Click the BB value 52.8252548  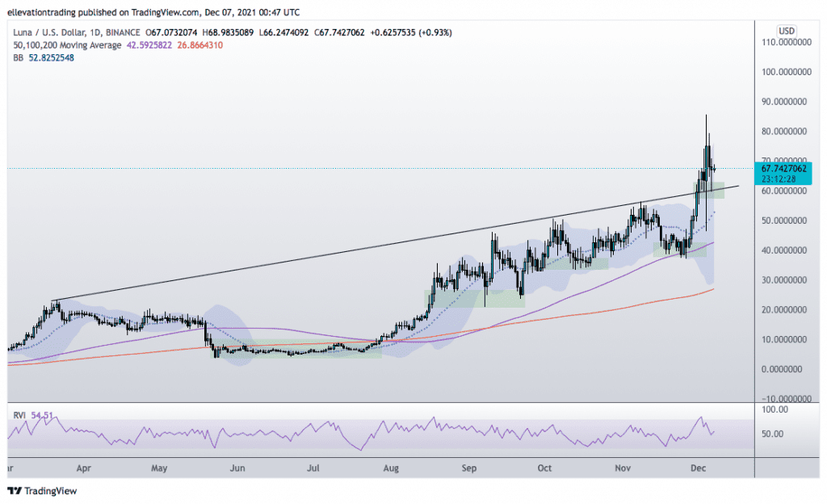(x=51, y=58)
